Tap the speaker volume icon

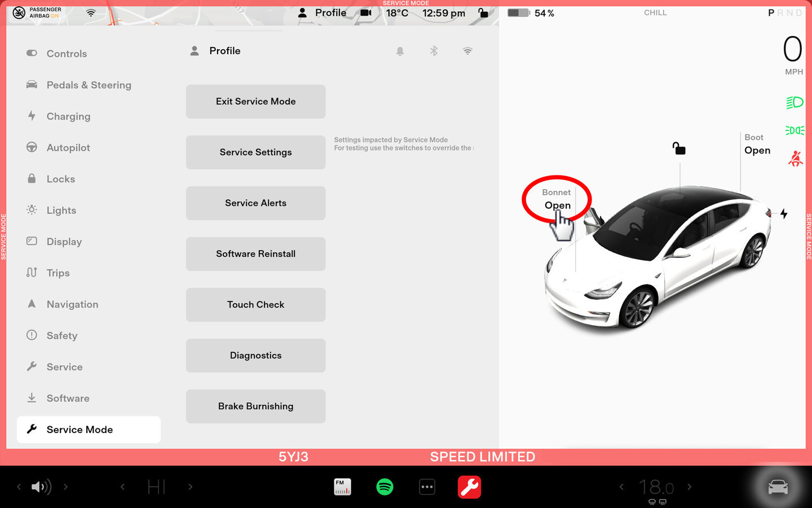[x=41, y=487]
